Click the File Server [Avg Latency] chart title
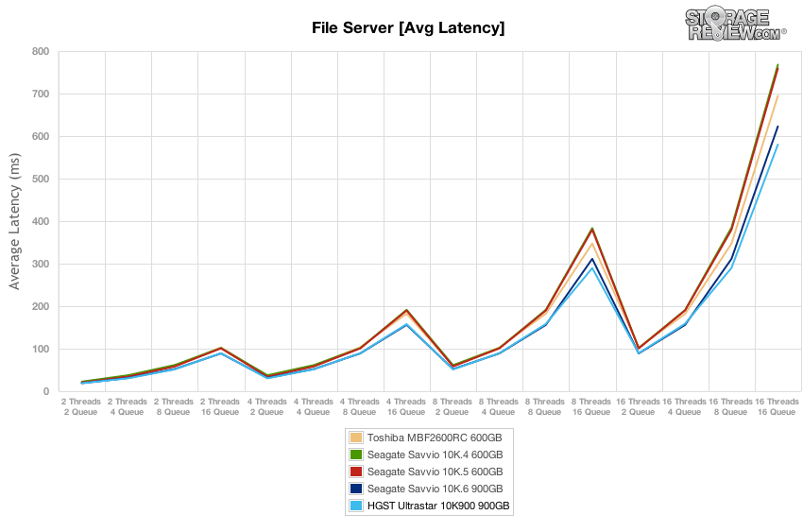803x532 pixels. [x=408, y=27]
